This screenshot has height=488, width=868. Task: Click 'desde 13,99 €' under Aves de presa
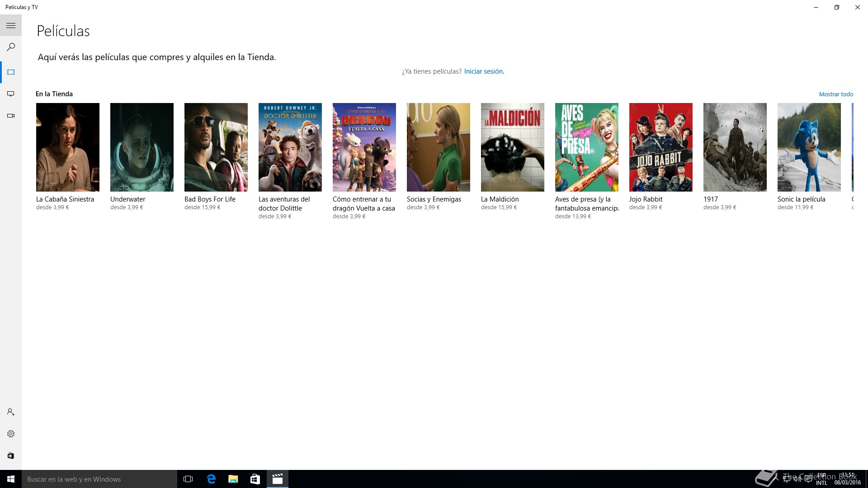coord(573,216)
